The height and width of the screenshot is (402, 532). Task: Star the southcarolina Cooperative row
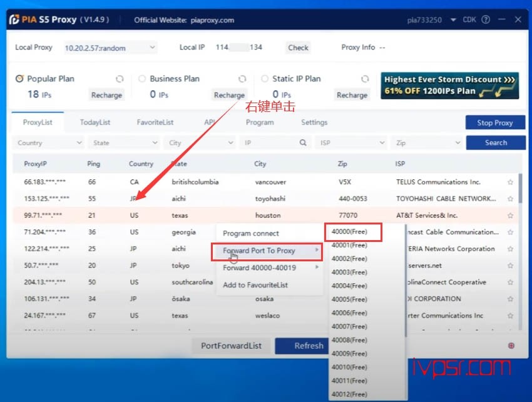click(x=510, y=282)
